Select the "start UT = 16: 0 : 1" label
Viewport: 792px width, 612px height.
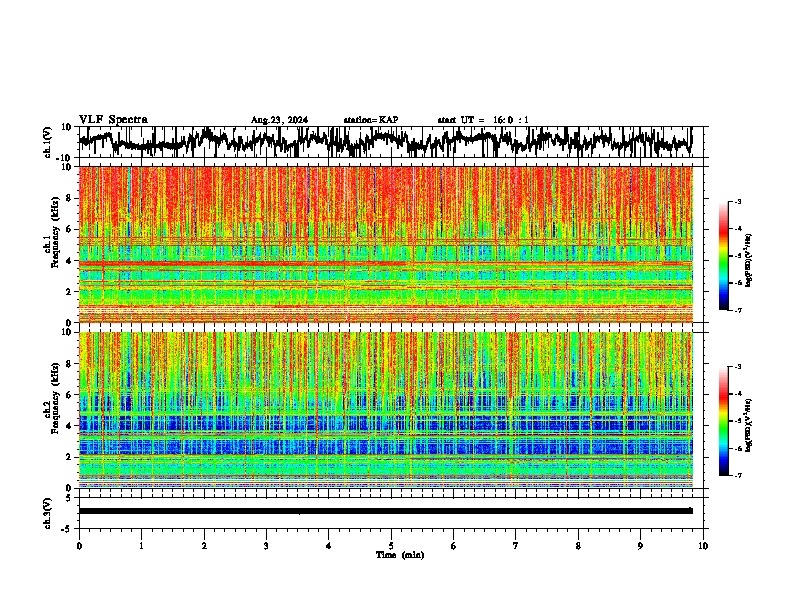pyautogui.click(x=483, y=120)
